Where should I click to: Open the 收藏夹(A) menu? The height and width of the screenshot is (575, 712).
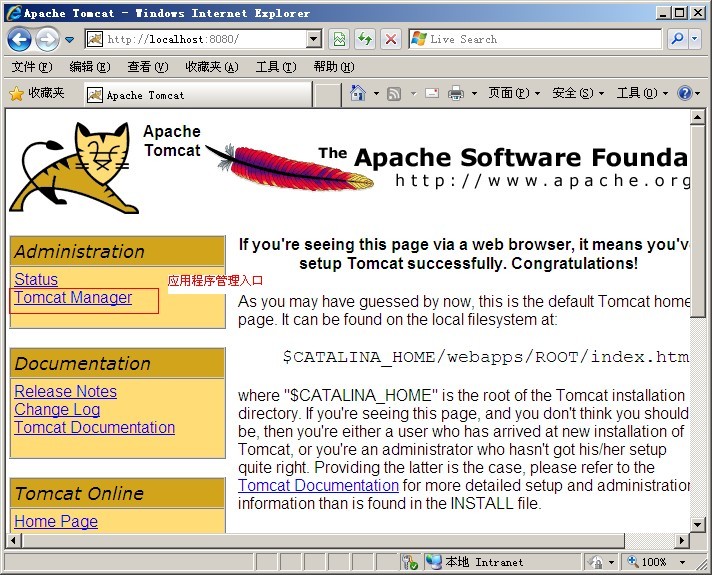[x=212, y=67]
